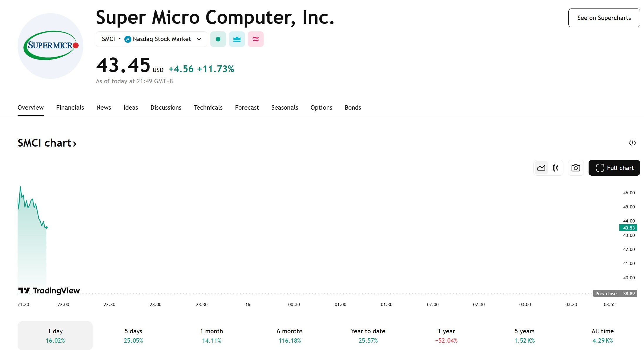Viewport: 644px width, 350px height.
Task: Switch to area chart style icon
Action: [541, 168]
